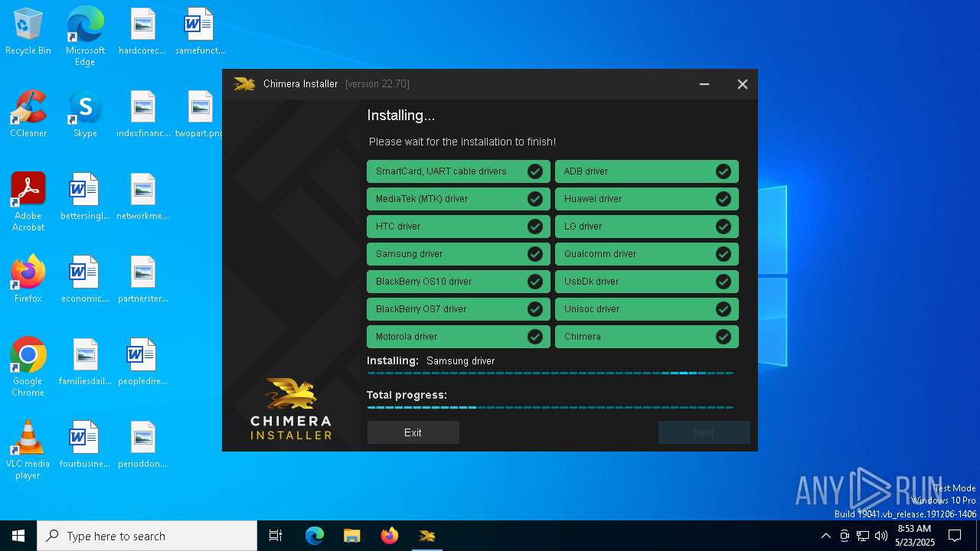Open the Recycle Bin desktop icon
Image resolution: width=980 pixels, height=551 pixels.
click(28, 32)
